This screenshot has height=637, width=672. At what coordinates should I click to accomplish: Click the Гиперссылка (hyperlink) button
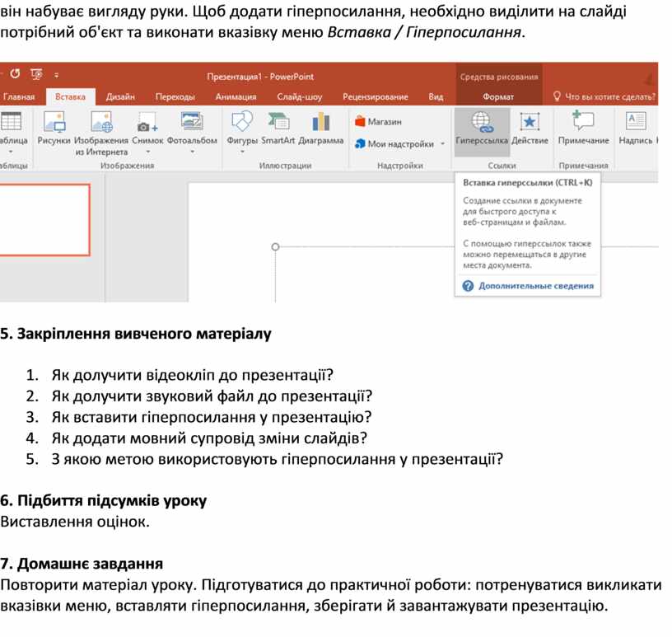click(482, 131)
